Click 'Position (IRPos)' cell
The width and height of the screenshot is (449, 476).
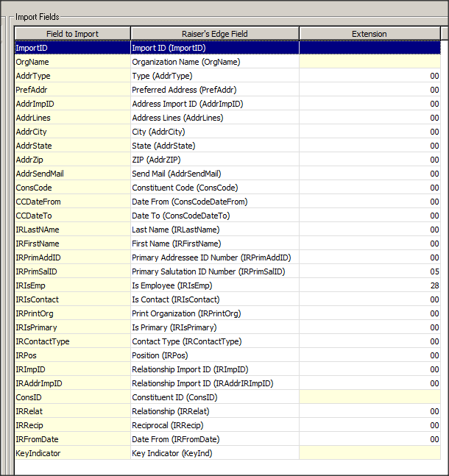tap(215, 355)
